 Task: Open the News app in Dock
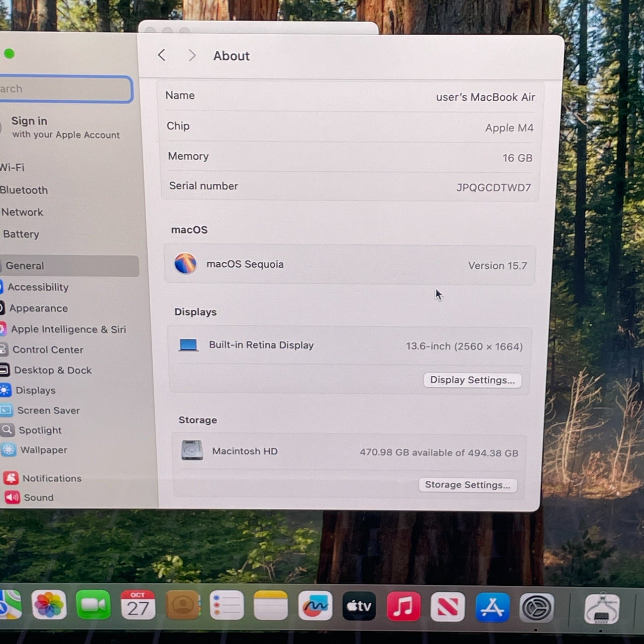click(x=448, y=607)
